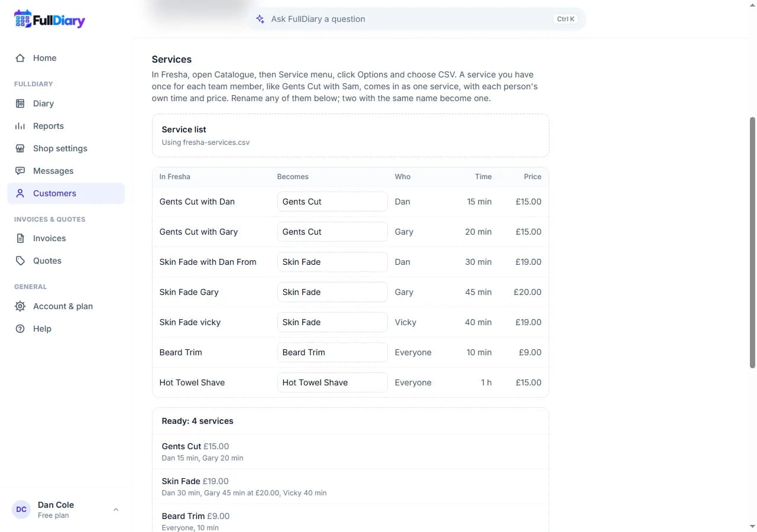
Task: Click the Home house icon
Action: [x=20, y=58]
